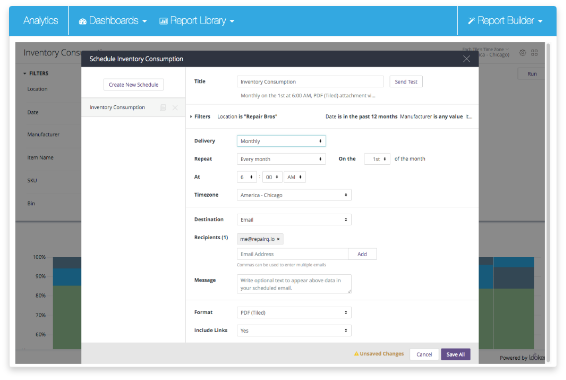Open the Report Builder menu
Image resolution: width=566 pixels, height=380 pixels.
click(505, 21)
